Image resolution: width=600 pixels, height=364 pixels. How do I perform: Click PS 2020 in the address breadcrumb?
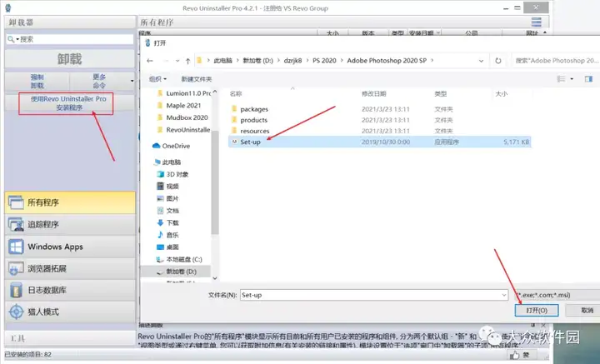pyautogui.click(x=324, y=61)
